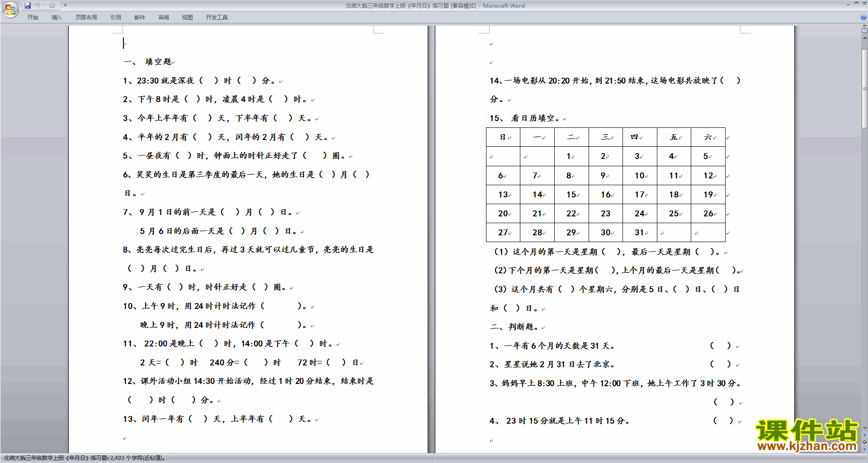Image resolution: width=868 pixels, height=463 pixels.
Task: Click the vertical scrollbar down arrow
Action: 865,428
